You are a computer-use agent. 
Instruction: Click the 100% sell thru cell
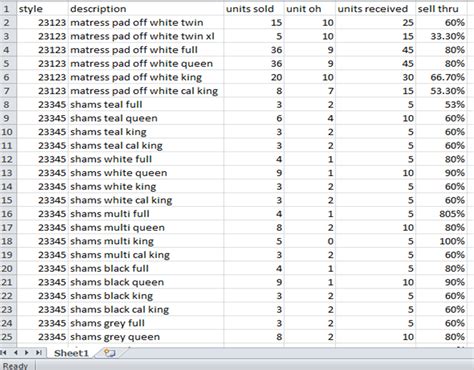coord(441,241)
